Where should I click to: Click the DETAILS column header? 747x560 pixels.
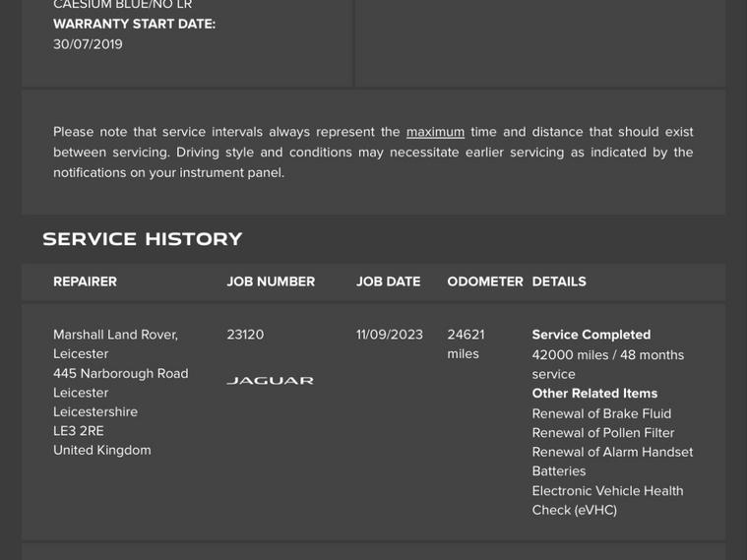[559, 281]
